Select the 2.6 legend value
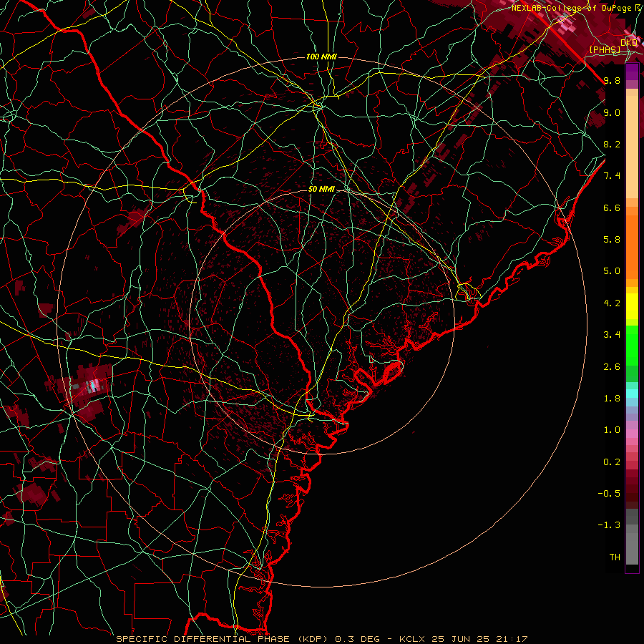 tap(612, 367)
